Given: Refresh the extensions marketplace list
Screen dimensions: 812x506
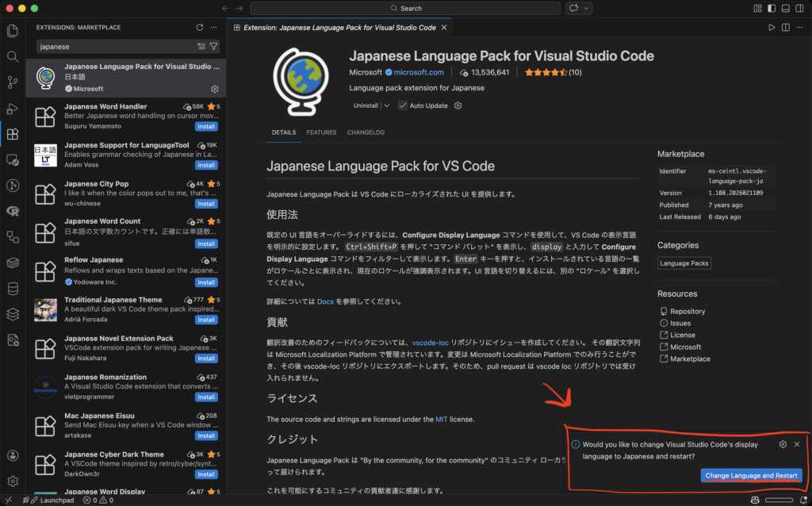Looking at the screenshot, I should point(200,27).
